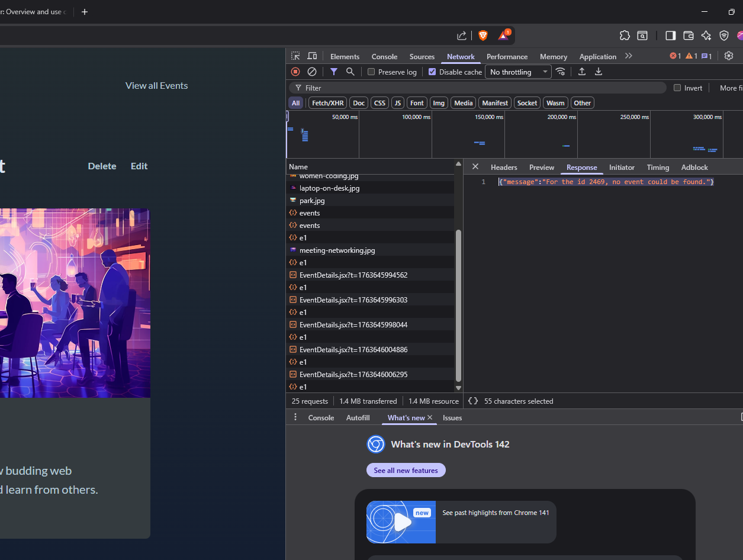Open the network search magnifier
743x560 pixels.
click(x=350, y=72)
